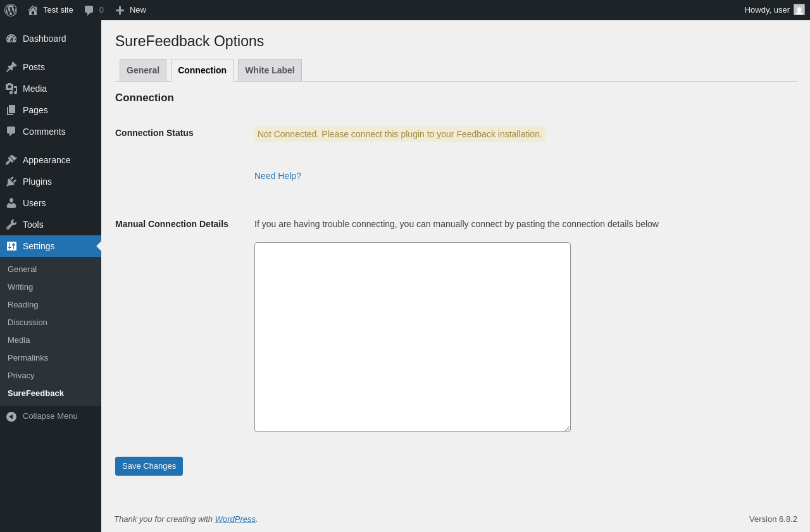
Task: Click the user avatar icon
Action: coord(799,9)
